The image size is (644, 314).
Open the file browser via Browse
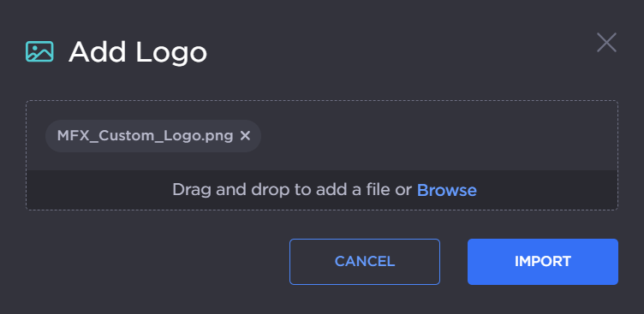[447, 190]
